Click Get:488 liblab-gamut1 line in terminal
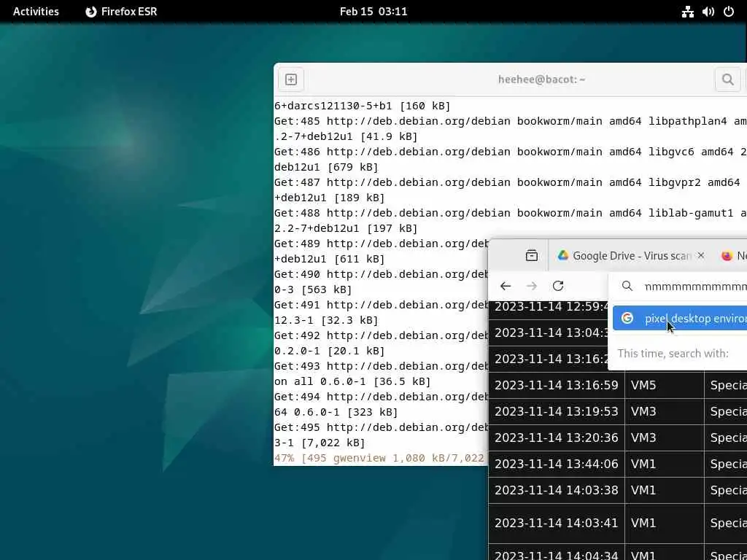 coord(510,213)
